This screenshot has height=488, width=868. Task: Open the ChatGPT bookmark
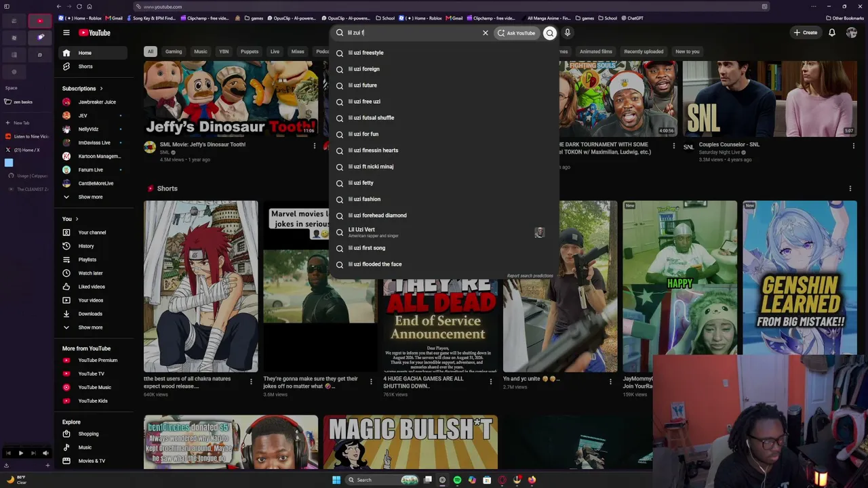(632, 18)
